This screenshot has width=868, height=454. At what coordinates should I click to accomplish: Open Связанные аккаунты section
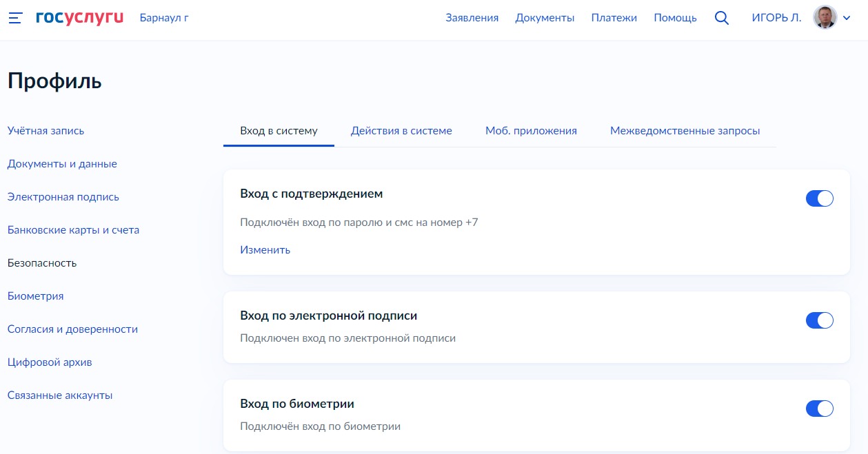(60, 395)
